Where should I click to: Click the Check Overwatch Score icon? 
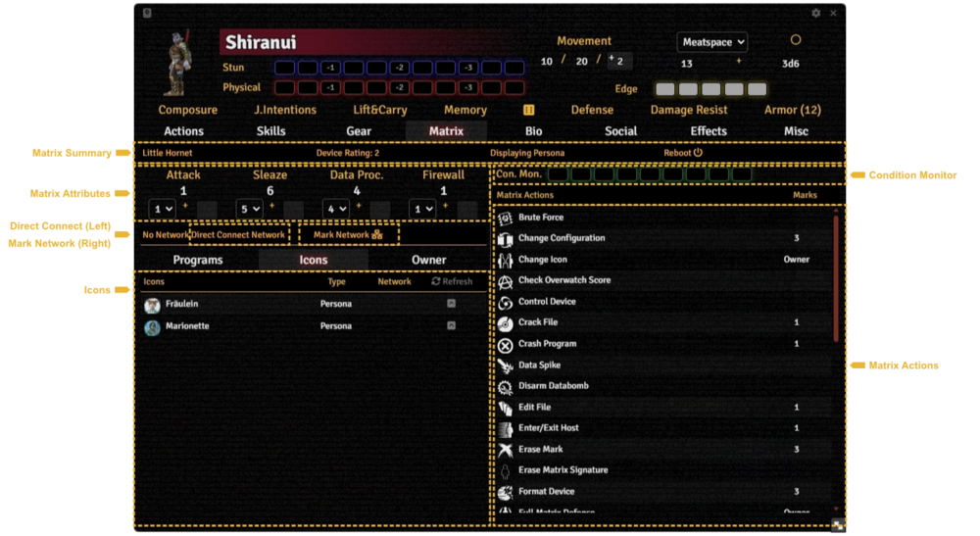(506, 281)
